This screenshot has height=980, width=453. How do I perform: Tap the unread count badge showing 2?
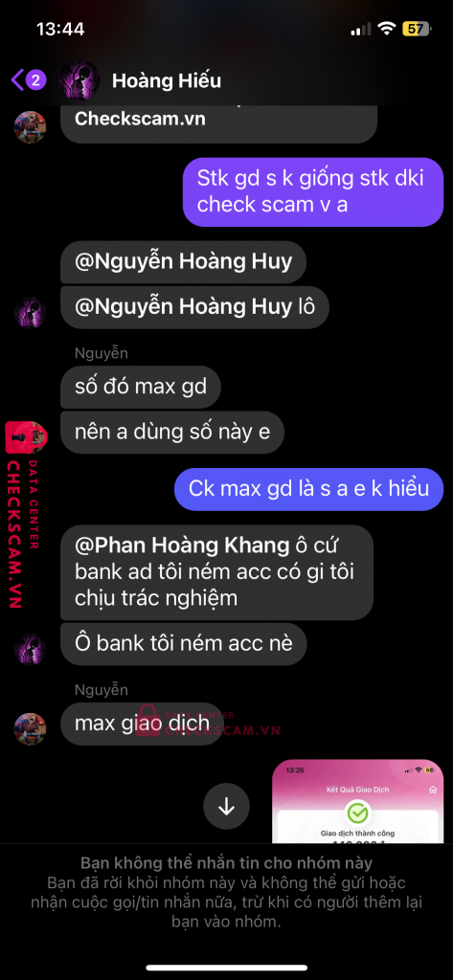(x=35, y=80)
